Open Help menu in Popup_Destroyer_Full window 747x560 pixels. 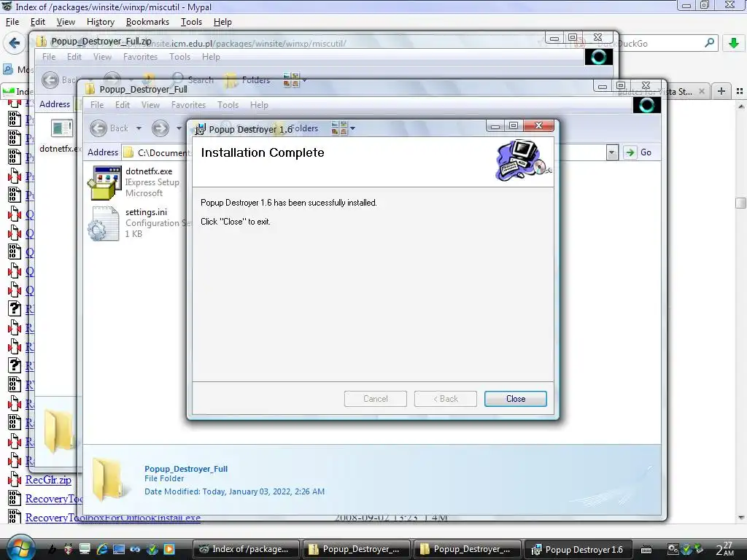(x=259, y=105)
